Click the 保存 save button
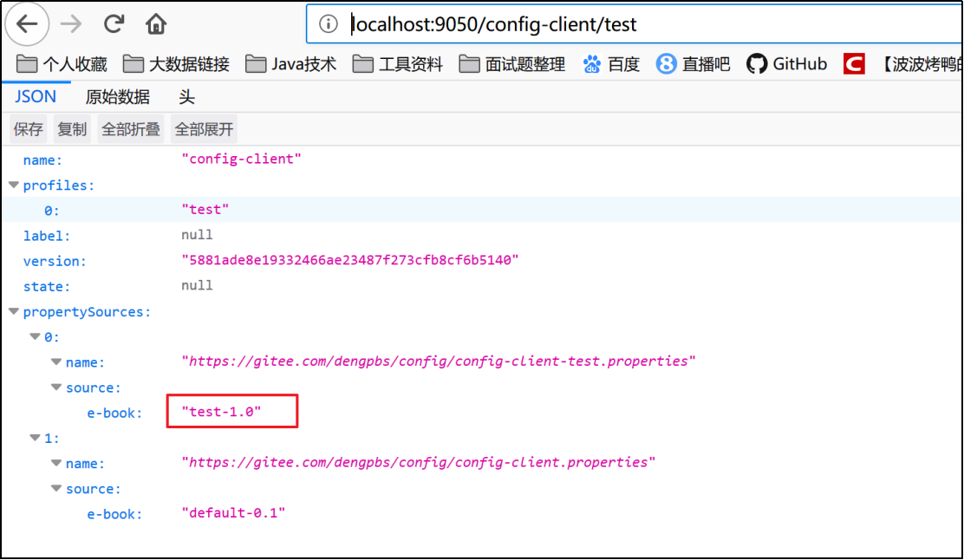This screenshot has height=560, width=964. coord(29,129)
